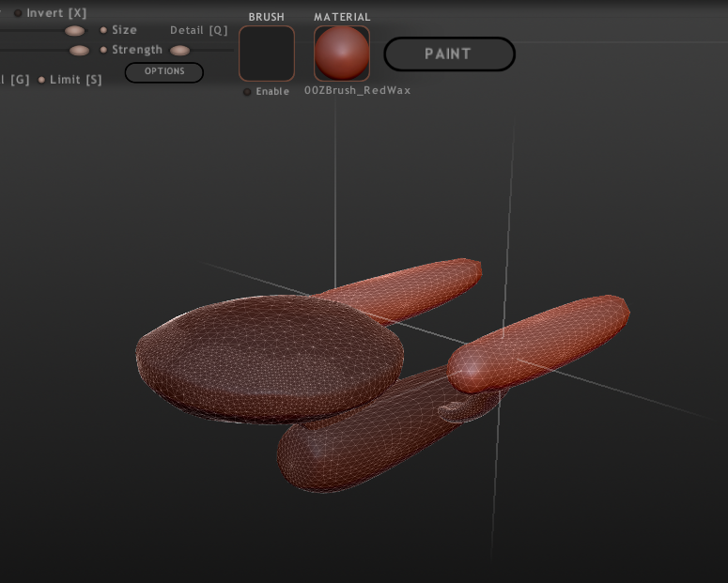Click the MATERIAL heading
The width and height of the screenshot is (728, 583).
[x=342, y=17]
